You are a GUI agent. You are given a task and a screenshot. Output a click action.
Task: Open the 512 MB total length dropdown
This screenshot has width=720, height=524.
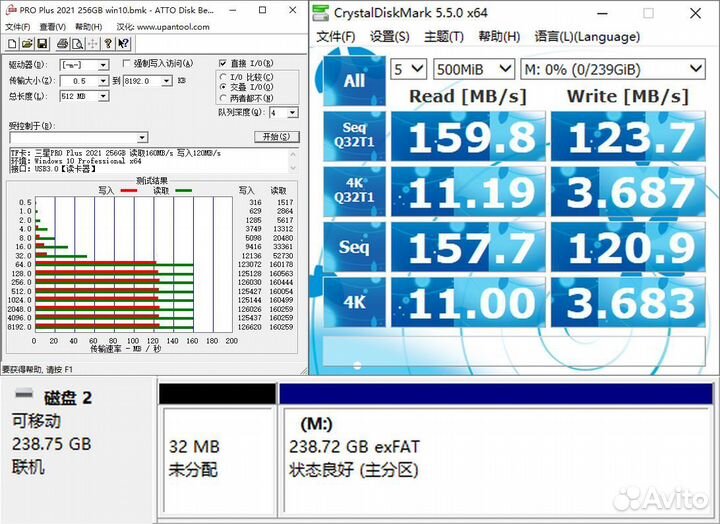click(104, 96)
